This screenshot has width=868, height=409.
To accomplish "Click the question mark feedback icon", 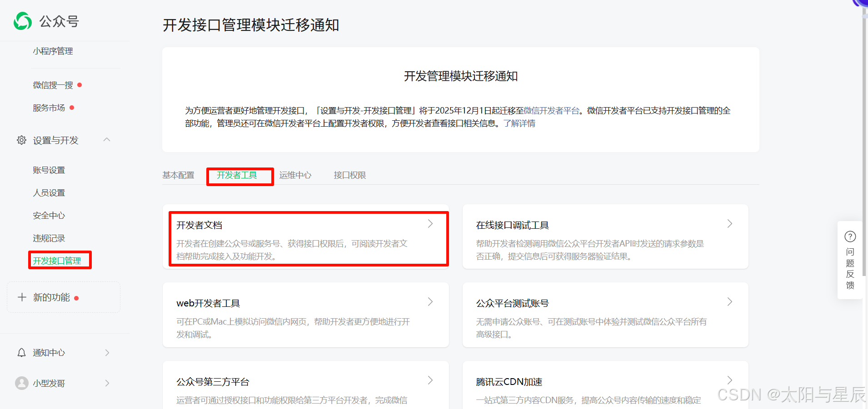I will click(x=850, y=237).
